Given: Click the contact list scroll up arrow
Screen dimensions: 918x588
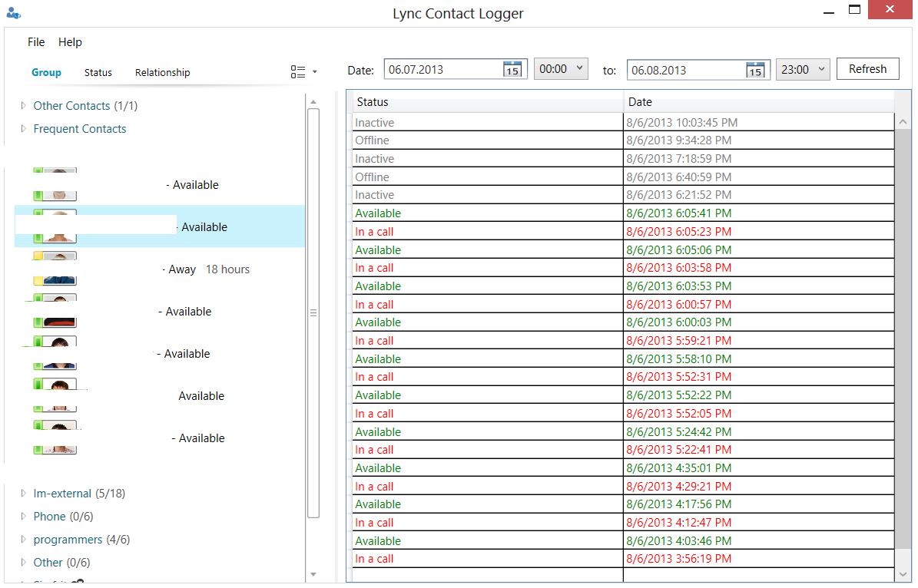Looking at the screenshot, I should pos(313,102).
